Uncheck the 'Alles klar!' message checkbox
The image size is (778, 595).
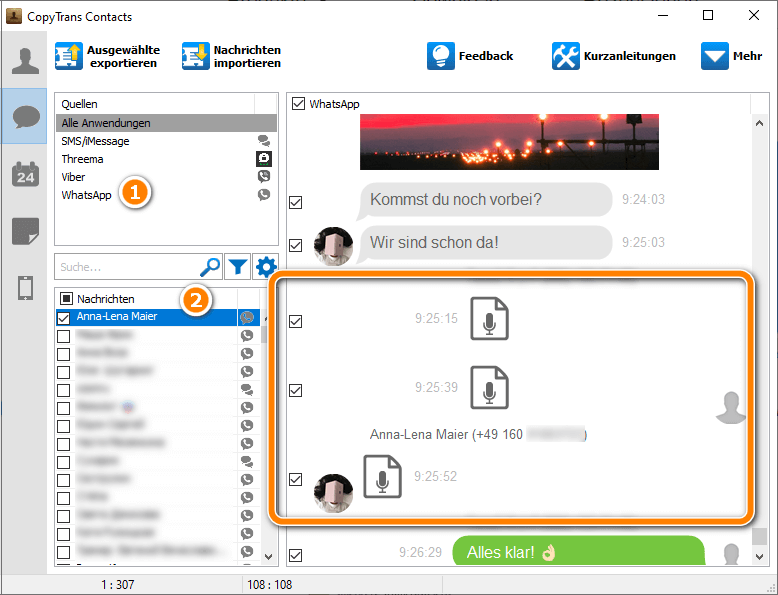[296, 555]
